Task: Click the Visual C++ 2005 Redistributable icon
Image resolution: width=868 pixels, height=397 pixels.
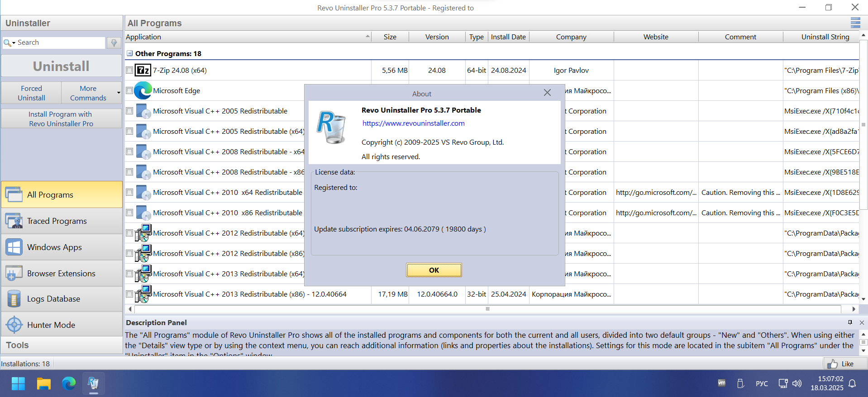Action: click(x=143, y=111)
